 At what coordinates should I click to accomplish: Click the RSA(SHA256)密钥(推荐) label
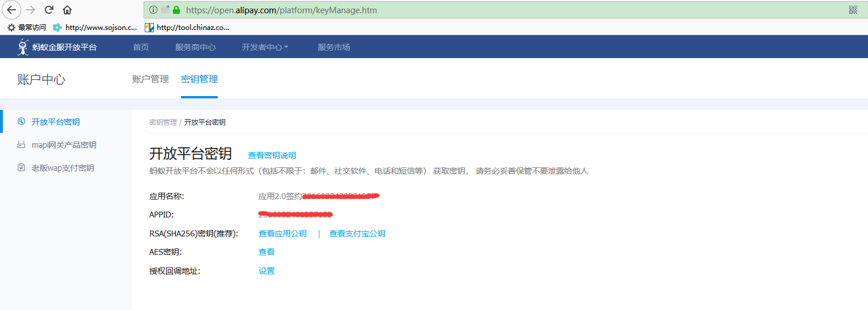(x=194, y=234)
